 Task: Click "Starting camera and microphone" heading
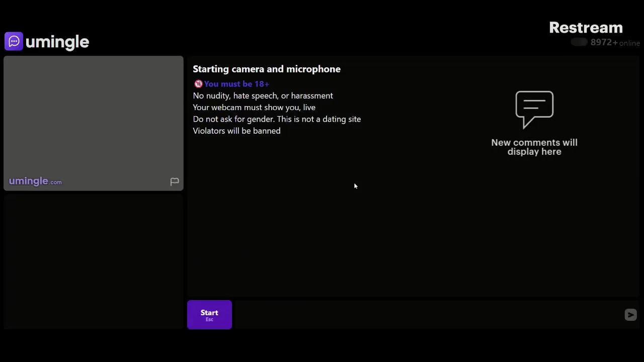[267, 69]
